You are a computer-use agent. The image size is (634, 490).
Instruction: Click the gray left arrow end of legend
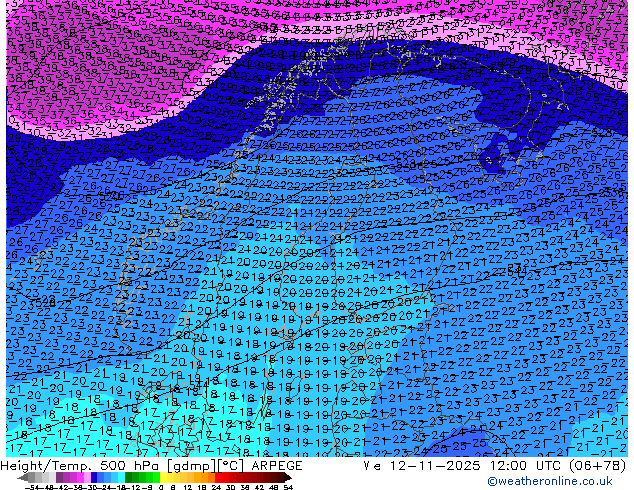[23, 477]
